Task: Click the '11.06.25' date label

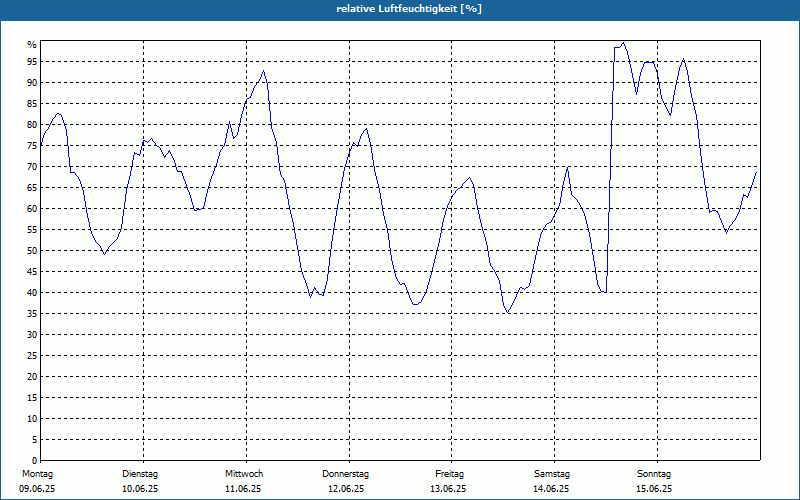Action: [243, 489]
